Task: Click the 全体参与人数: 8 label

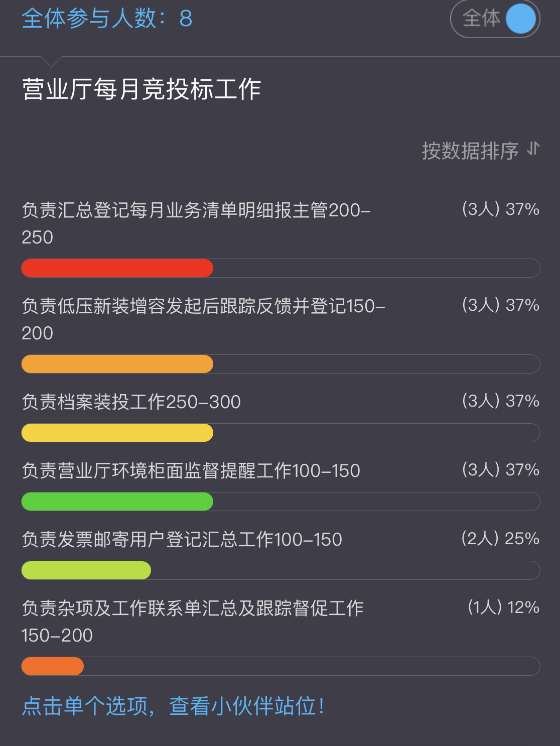Action: [x=107, y=19]
